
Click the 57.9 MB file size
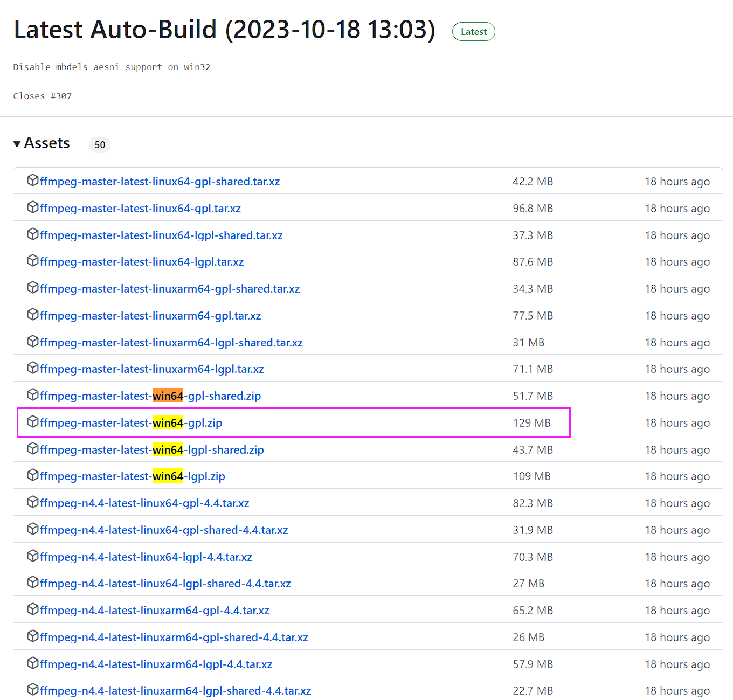[533, 664]
